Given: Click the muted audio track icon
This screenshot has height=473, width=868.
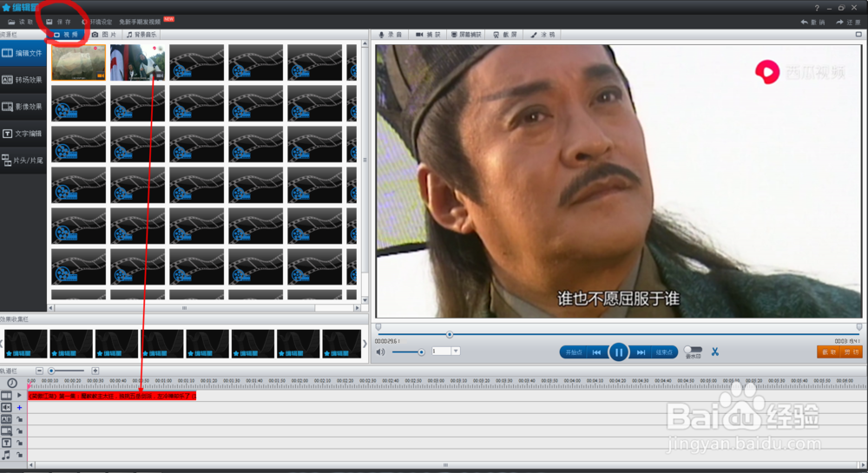Looking at the screenshot, I should [x=6, y=408].
